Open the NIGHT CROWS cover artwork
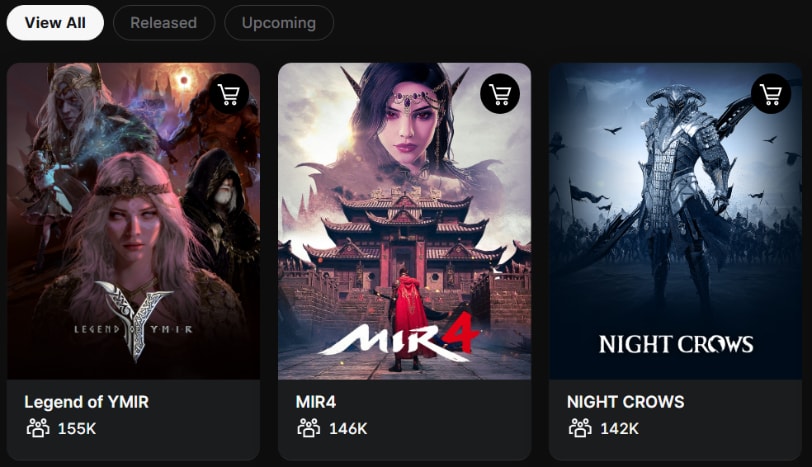Image resolution: width=812 pixels, height=467 pixels. pyautogui.click(x=675, y=221)
